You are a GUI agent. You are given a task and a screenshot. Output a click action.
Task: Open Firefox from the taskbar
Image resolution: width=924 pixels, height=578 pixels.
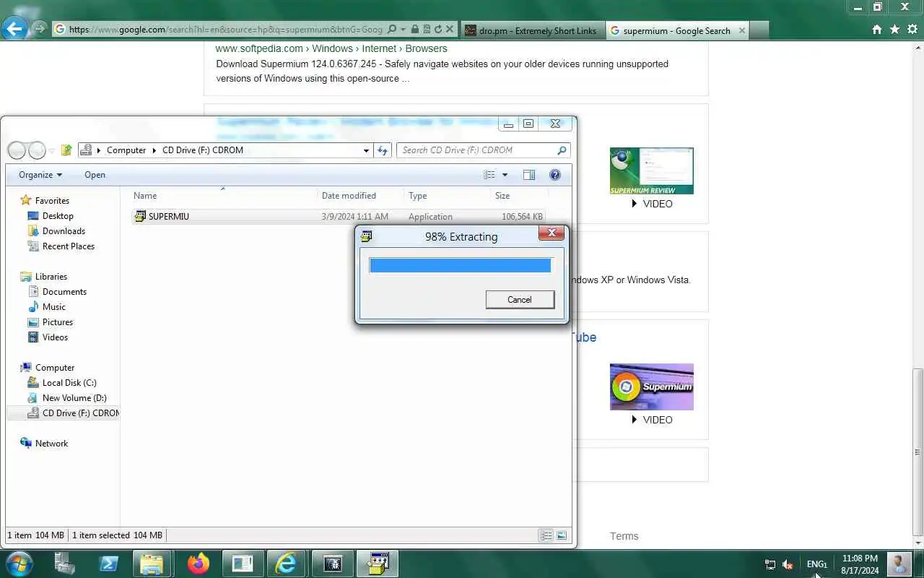[x=198, y=564]
